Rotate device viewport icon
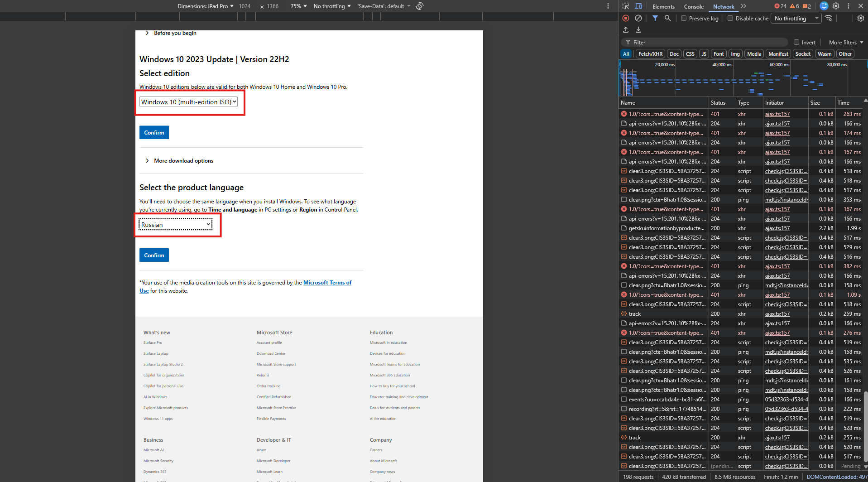The image size is (868, 482). [x=420, y=6]
